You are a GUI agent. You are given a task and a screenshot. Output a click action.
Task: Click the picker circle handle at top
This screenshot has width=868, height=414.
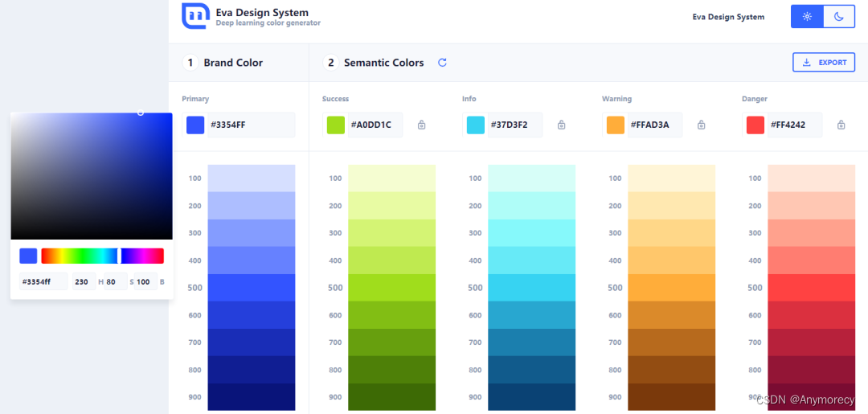click(141, 113)
